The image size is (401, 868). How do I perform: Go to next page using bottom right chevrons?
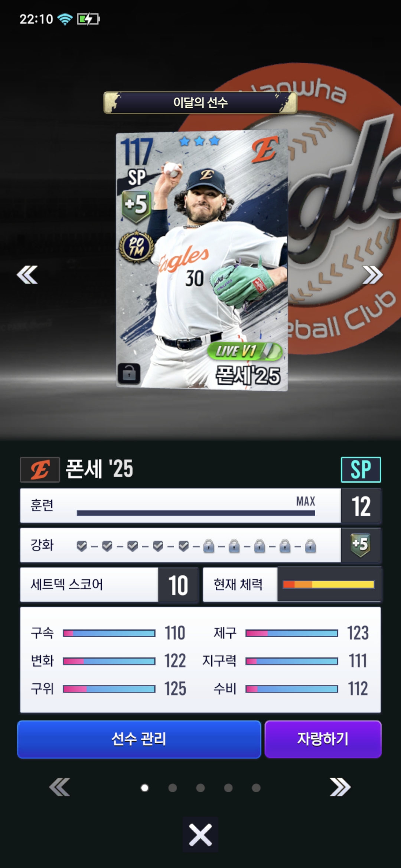[x=340, y=787]
